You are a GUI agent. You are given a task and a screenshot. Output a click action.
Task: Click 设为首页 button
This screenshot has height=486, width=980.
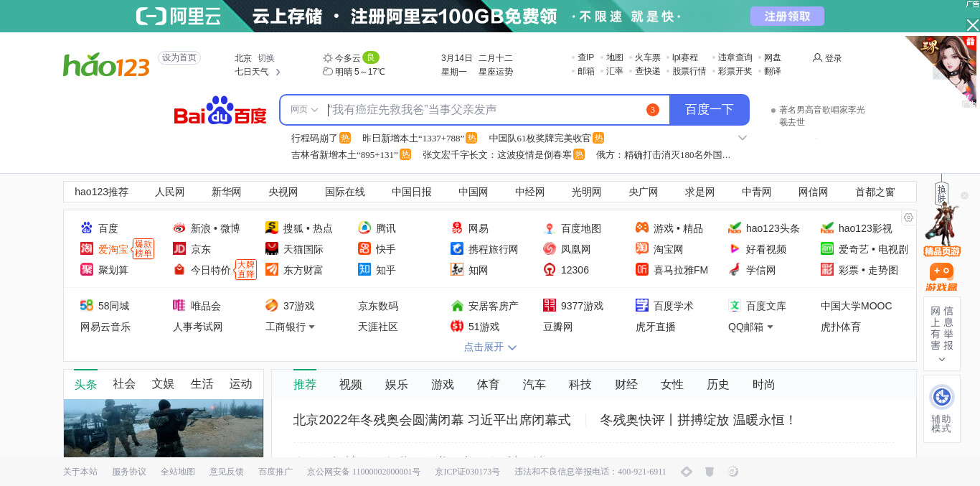179,58
